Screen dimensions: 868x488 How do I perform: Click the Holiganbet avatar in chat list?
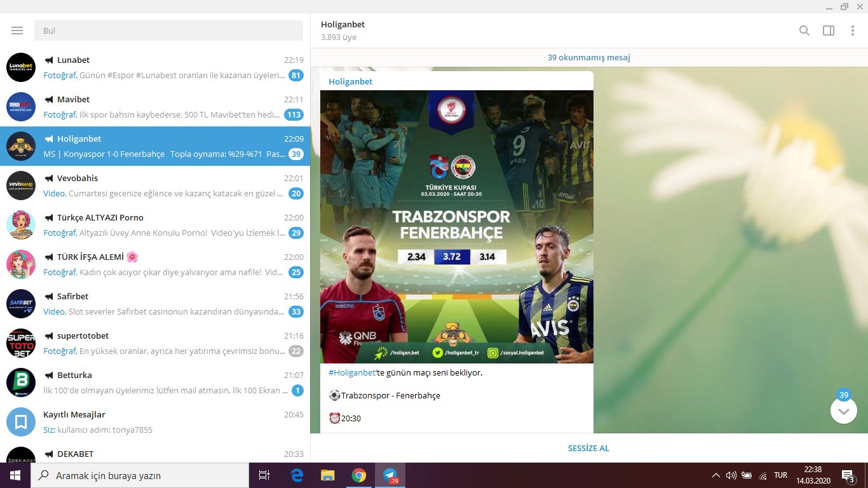tap(21, 146)
